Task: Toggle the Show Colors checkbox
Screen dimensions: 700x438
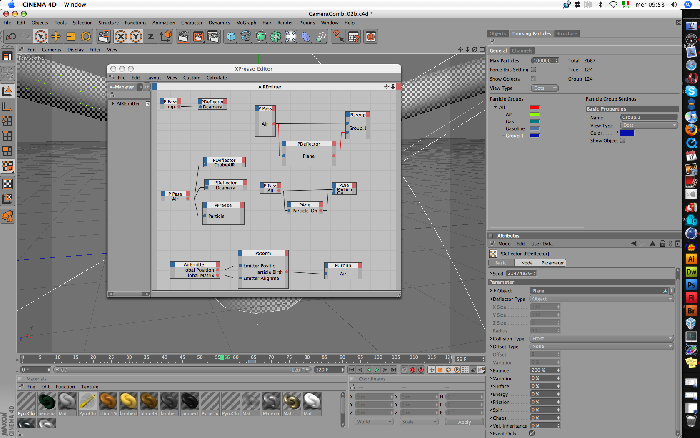Action: pyautogui.click(x=533, y=79)
